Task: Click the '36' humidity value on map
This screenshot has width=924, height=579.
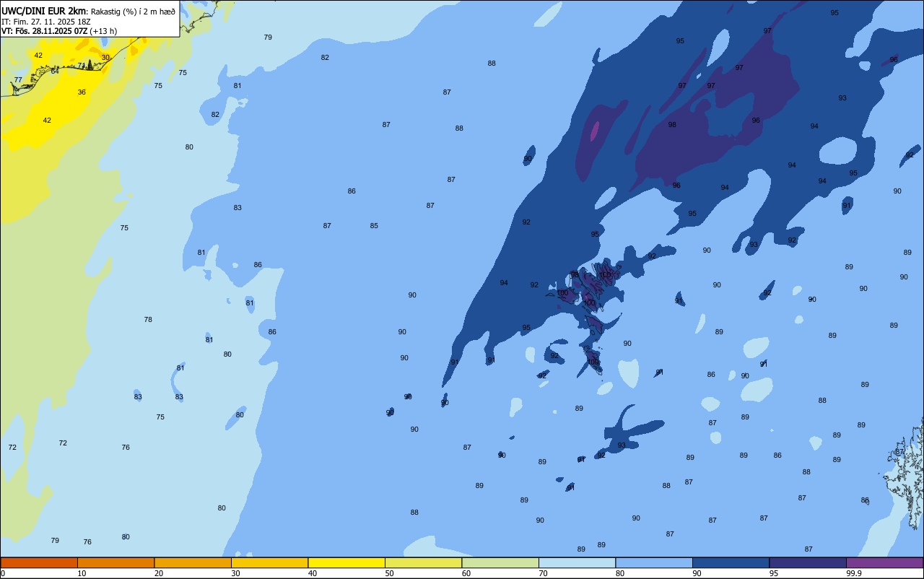Action: click(x=82, y=92)
